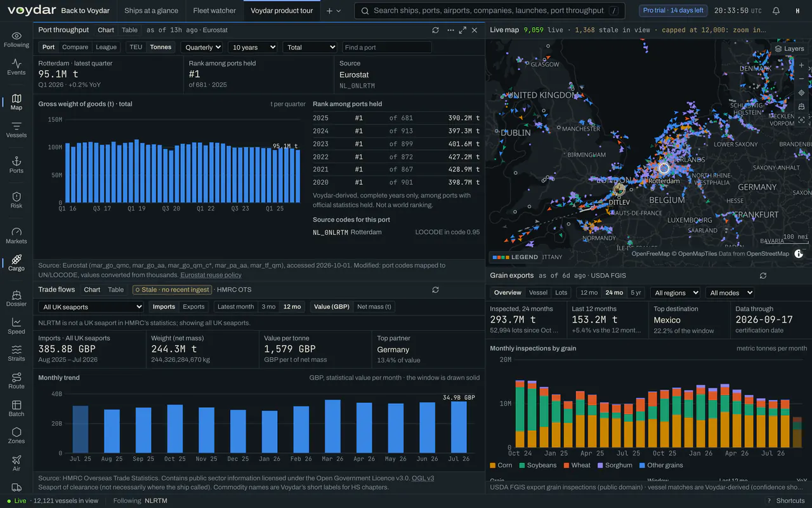Open the Events section in the sidebar
Image resolution: width=812 pixels, height=508 pixels.
click(x=16, y=67)
